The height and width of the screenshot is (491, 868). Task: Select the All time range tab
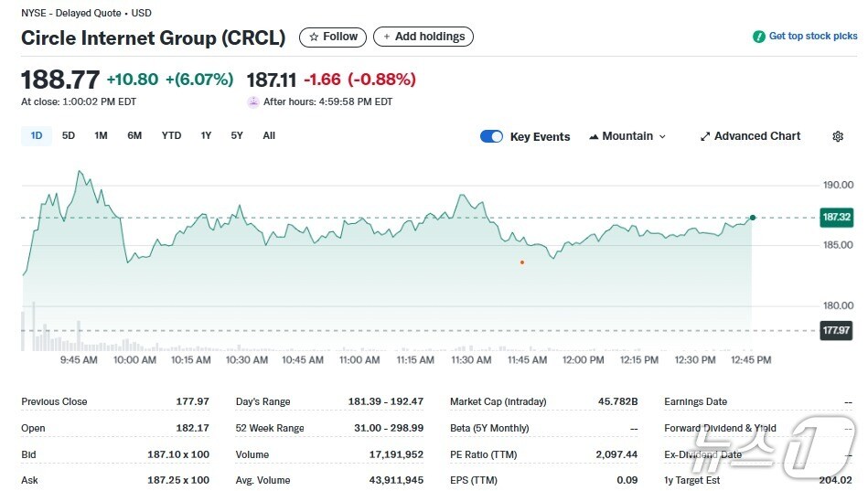click(269, 135)
